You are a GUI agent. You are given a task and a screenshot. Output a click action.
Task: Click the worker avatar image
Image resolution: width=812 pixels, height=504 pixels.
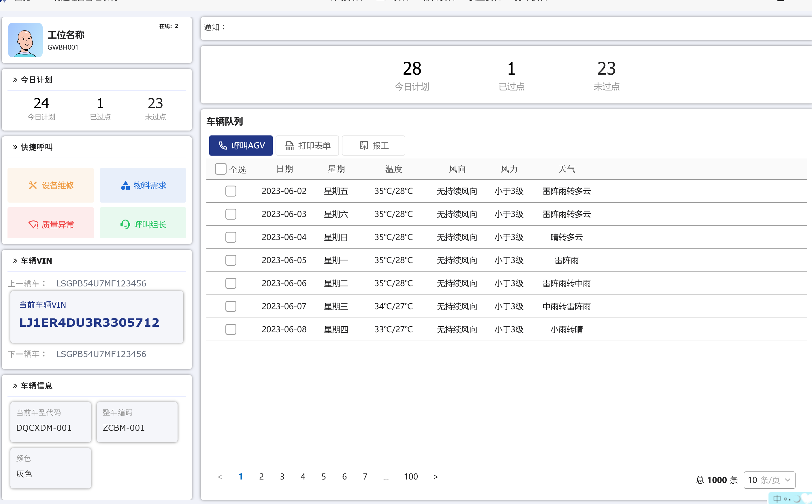click(25, 40)
